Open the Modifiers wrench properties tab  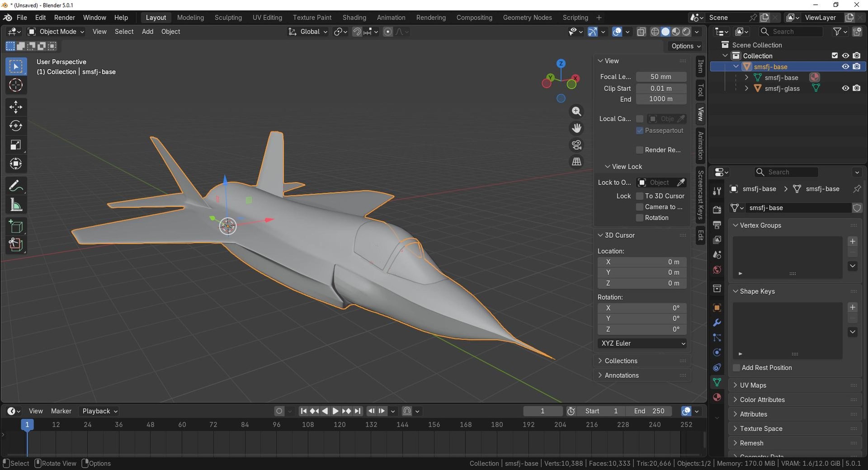tap(717, 323)
